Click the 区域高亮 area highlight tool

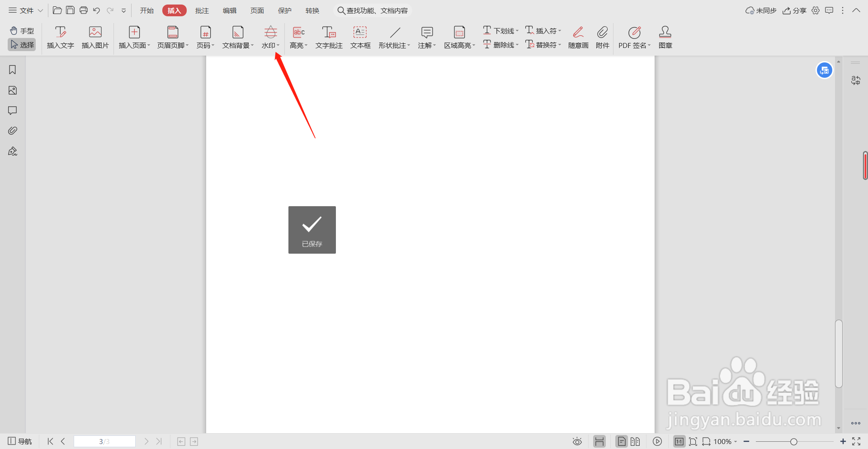[x=459, y=38]
